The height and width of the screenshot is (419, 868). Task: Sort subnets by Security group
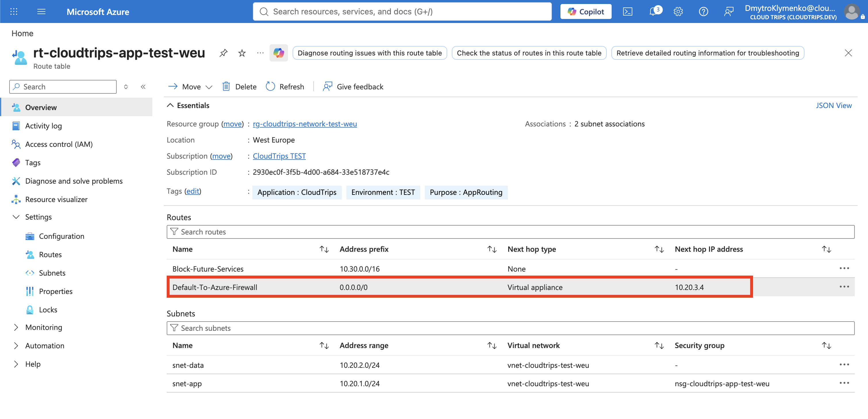point(827,345)
